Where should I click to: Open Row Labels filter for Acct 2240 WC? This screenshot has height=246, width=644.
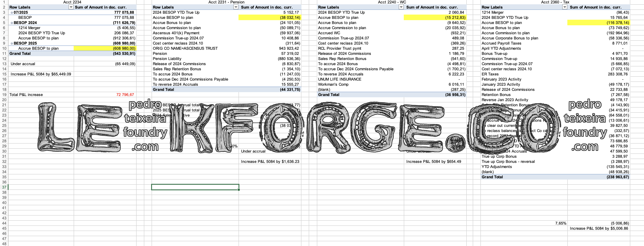tap(401, 7)
